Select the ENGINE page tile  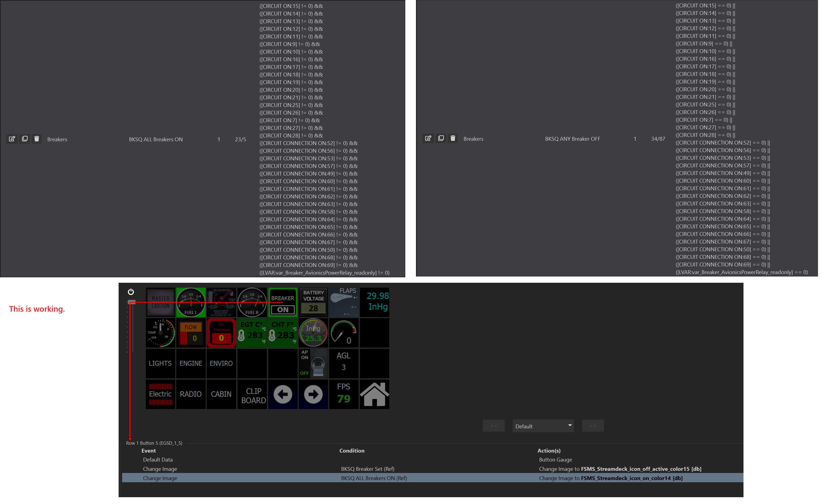(191, 363)
